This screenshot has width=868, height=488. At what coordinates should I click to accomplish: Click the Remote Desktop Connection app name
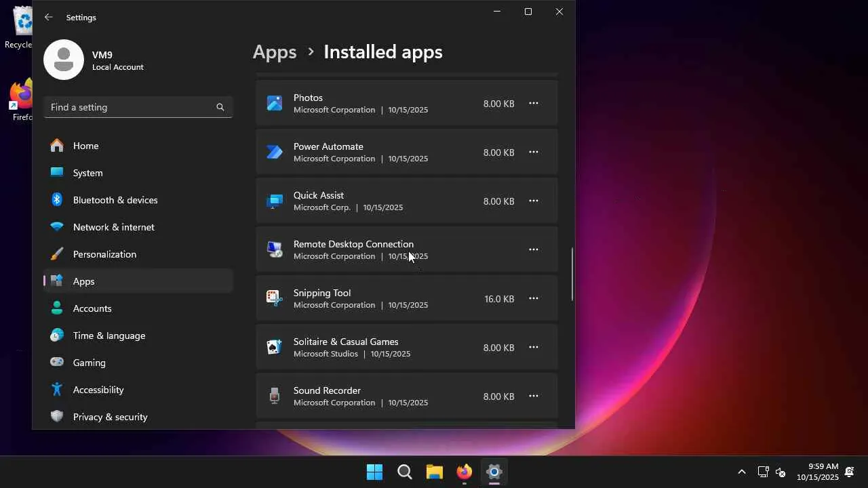tap(353, 244)
